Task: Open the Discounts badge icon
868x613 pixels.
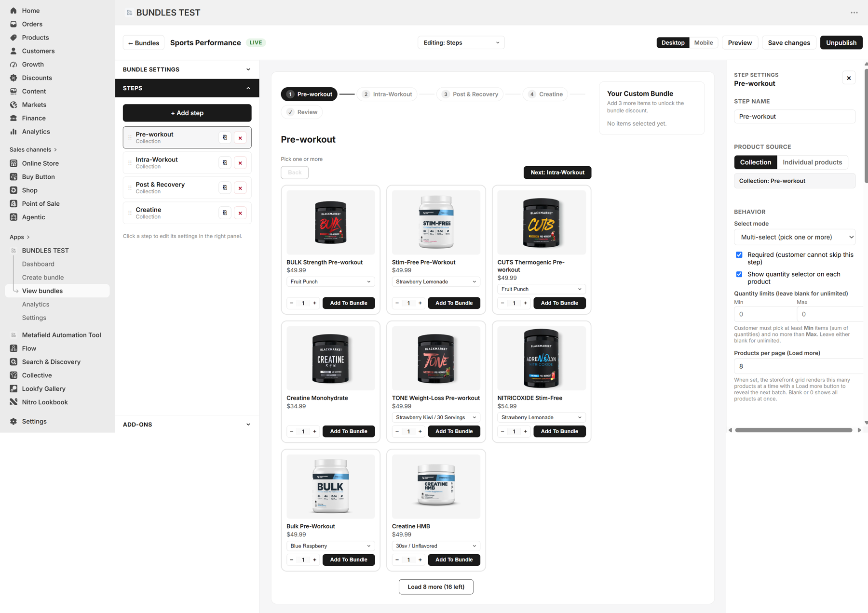Action: [14, 78]
